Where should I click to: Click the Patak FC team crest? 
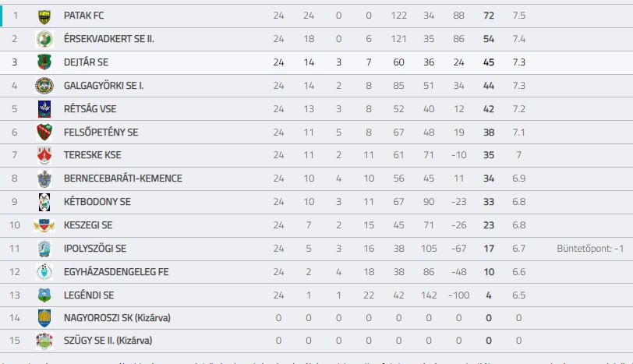pos(44,16)
